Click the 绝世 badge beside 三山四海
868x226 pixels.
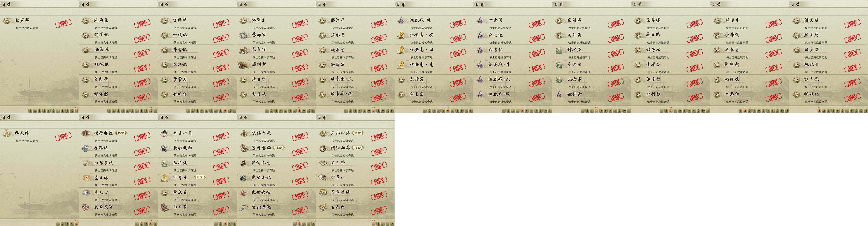[358, 133]
